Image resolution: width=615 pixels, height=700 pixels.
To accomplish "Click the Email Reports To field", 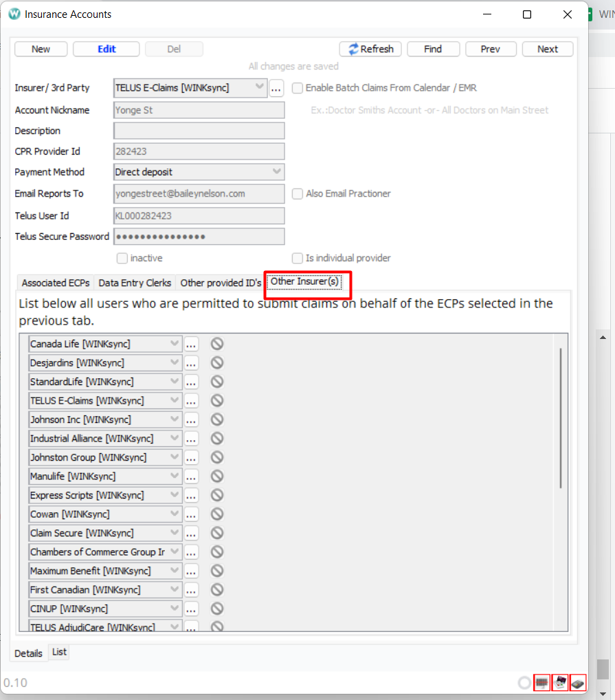I will (x=199, y=194).
